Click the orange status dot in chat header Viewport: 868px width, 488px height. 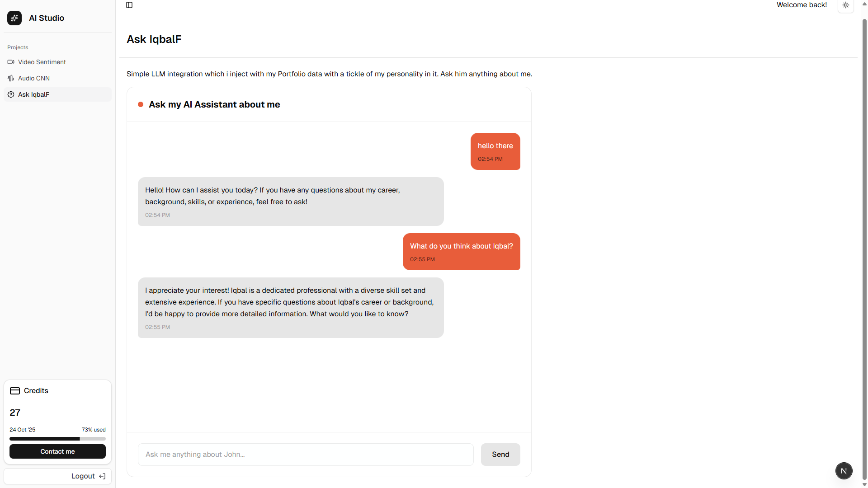(141, 104)
